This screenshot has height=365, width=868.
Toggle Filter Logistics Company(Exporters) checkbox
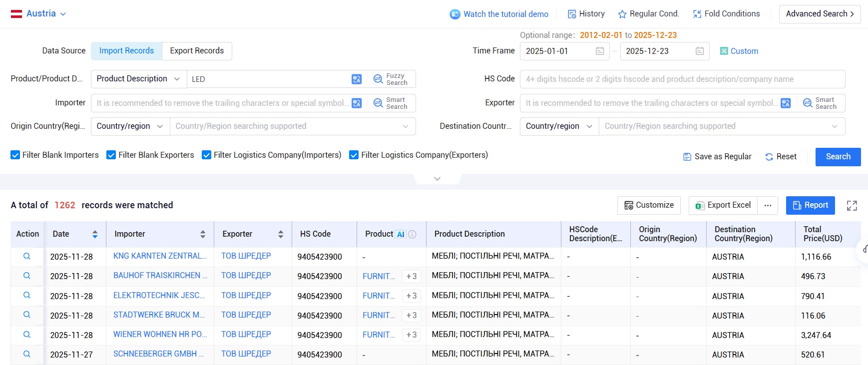[x=354, y=155]
